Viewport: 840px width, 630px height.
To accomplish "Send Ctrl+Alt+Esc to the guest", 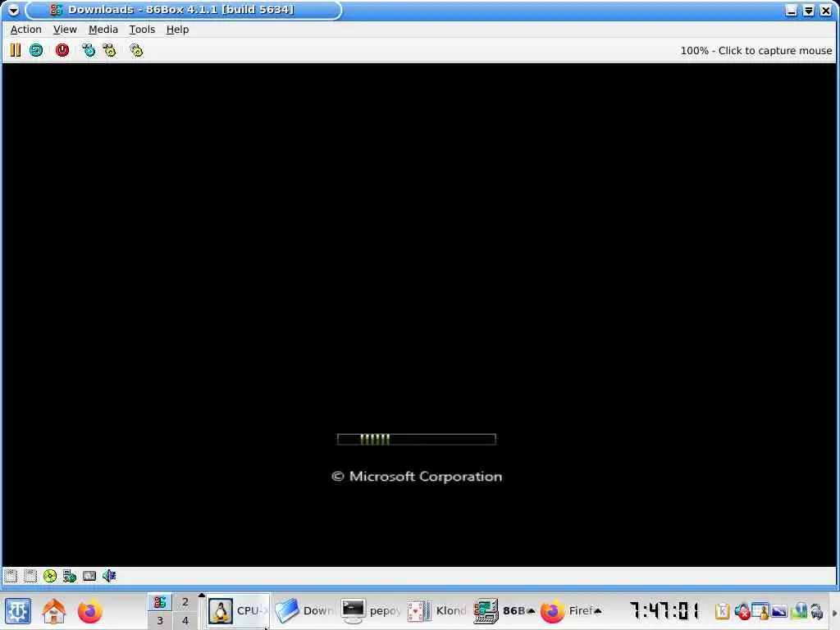I will coord(110,50).
